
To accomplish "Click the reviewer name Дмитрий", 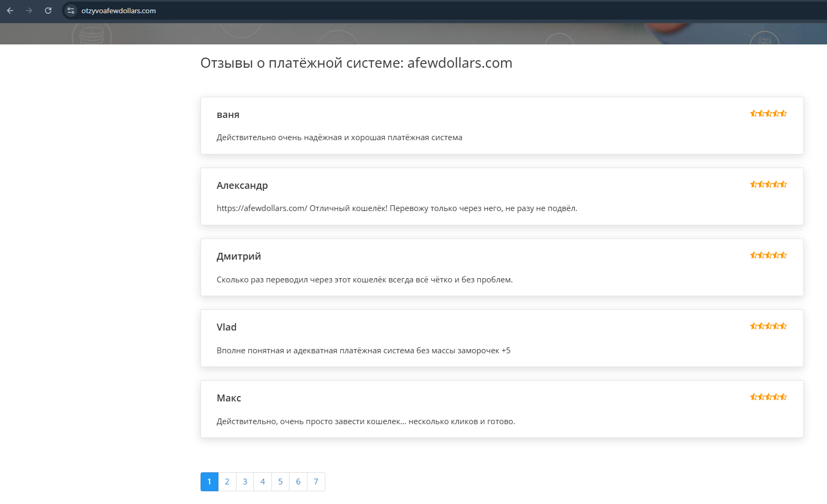I will point(239,256).
